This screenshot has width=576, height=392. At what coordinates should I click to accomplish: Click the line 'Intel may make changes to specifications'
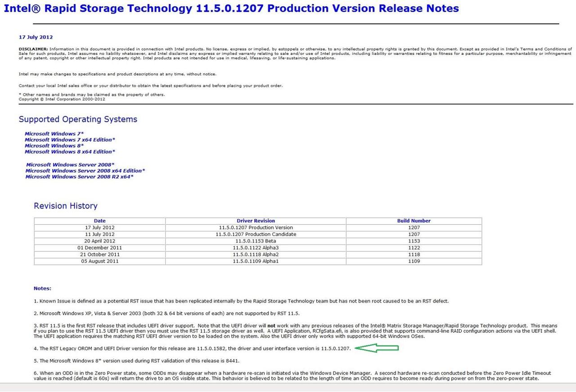click(117, 74)
